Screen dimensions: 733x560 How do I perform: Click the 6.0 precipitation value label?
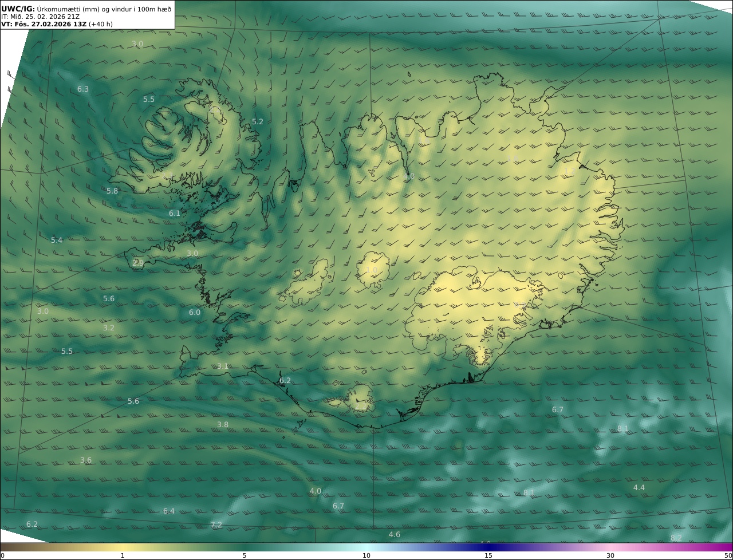pyautogui.click(x=195, y=312)
